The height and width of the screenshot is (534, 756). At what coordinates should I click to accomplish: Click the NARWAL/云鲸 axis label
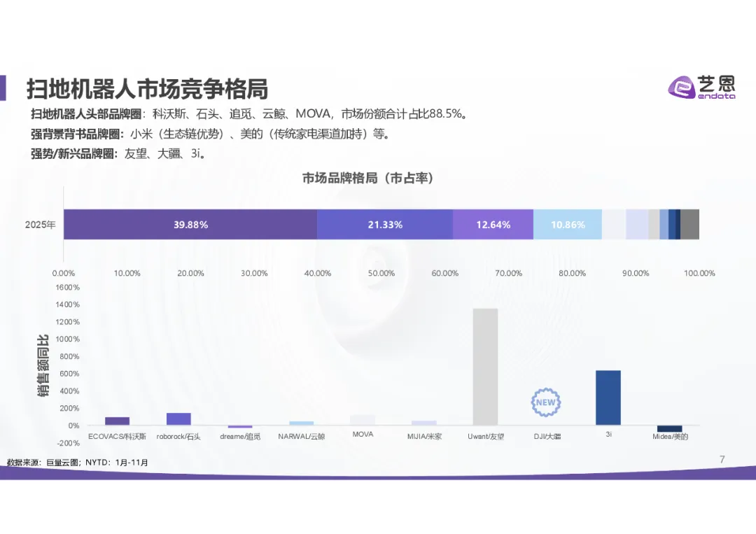(301, 437)
